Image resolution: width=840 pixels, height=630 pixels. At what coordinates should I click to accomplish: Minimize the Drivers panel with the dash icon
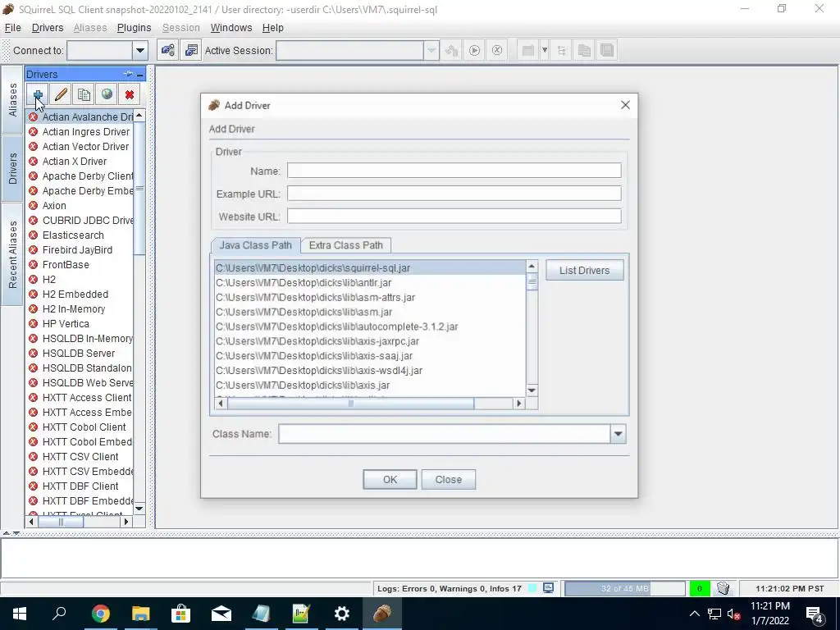click(139, 75)
